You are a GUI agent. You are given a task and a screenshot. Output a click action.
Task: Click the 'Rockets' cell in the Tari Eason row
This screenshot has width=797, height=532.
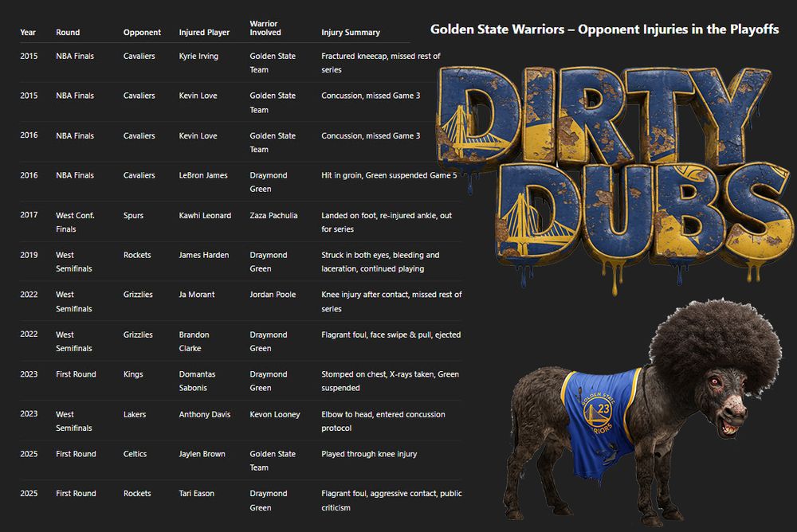click(x=137, y=494)
